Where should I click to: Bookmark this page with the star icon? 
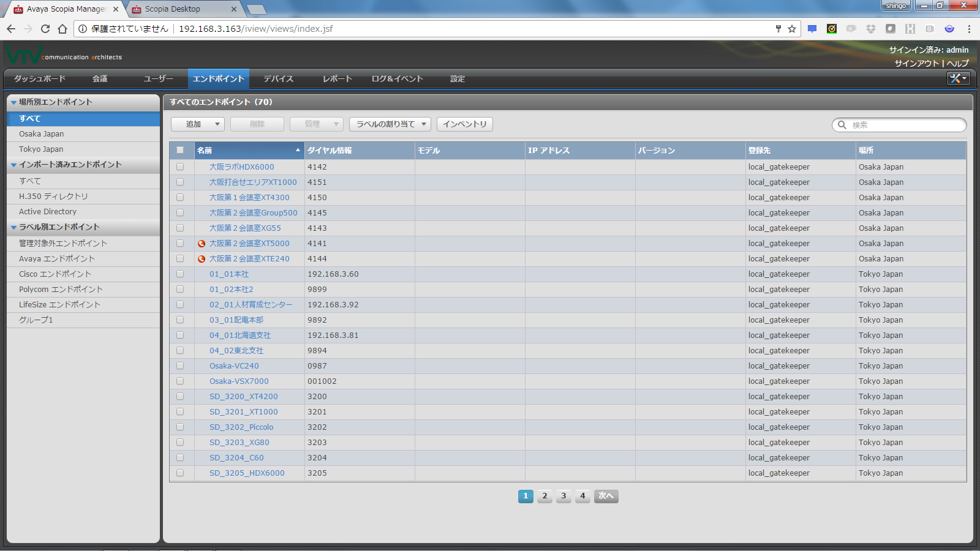(792, 29)
